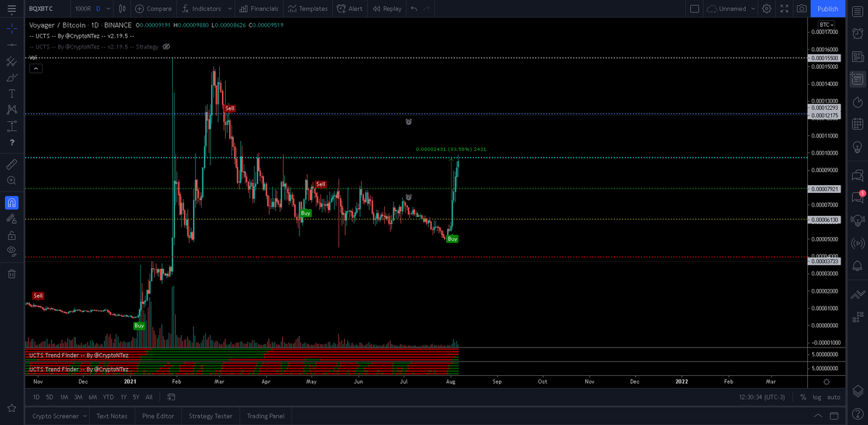Image resolution: width=868 pixels, height=425 pixels.
Task: Undo the last chart action
Action: point(414,9)
